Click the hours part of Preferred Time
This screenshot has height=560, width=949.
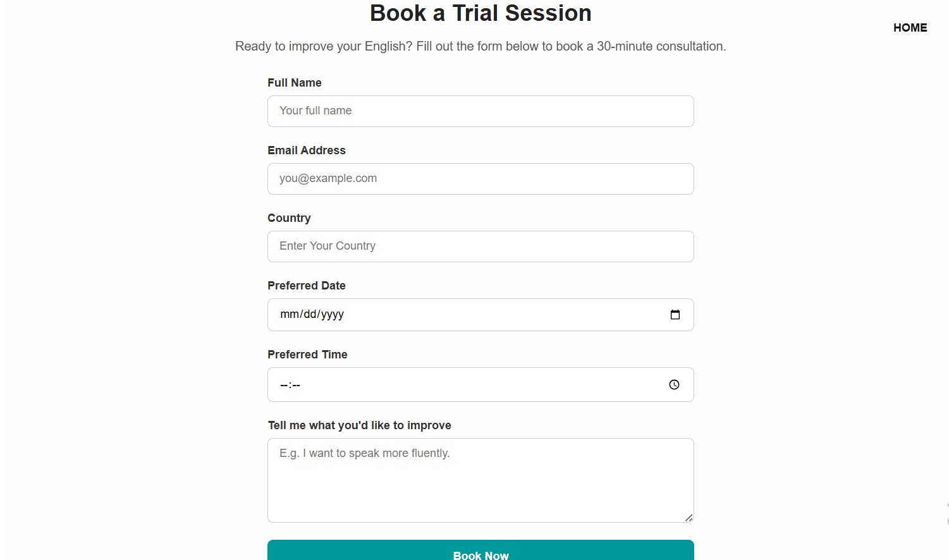point(284,385)
